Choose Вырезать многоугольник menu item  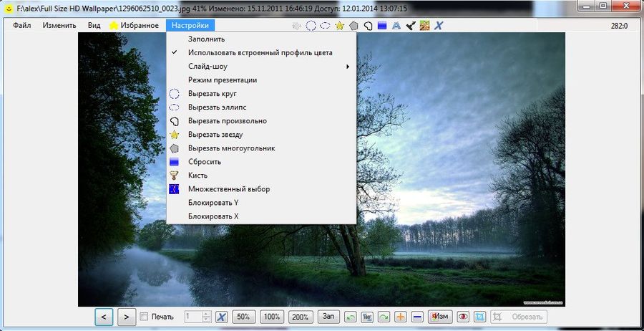coord(260,148)
